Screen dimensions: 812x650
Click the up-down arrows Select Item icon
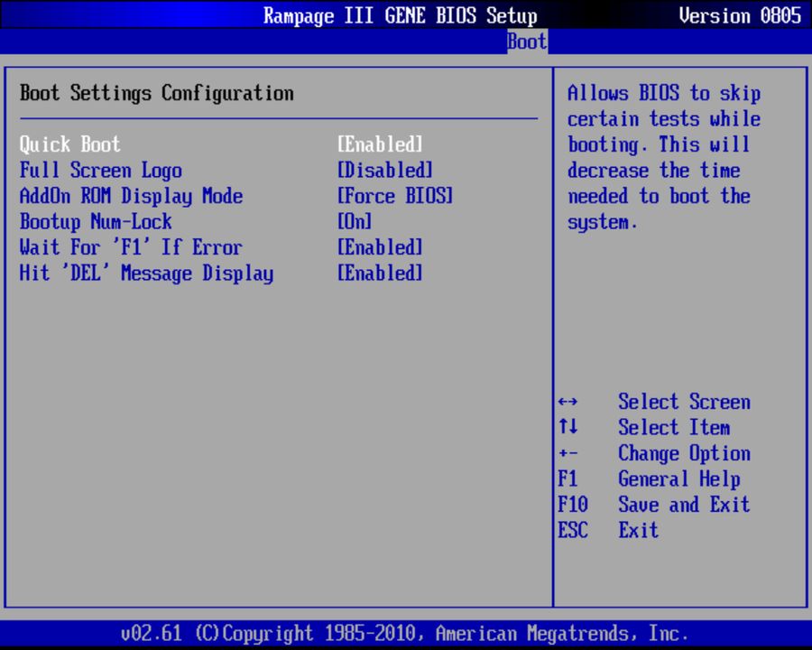coord(568,427)
